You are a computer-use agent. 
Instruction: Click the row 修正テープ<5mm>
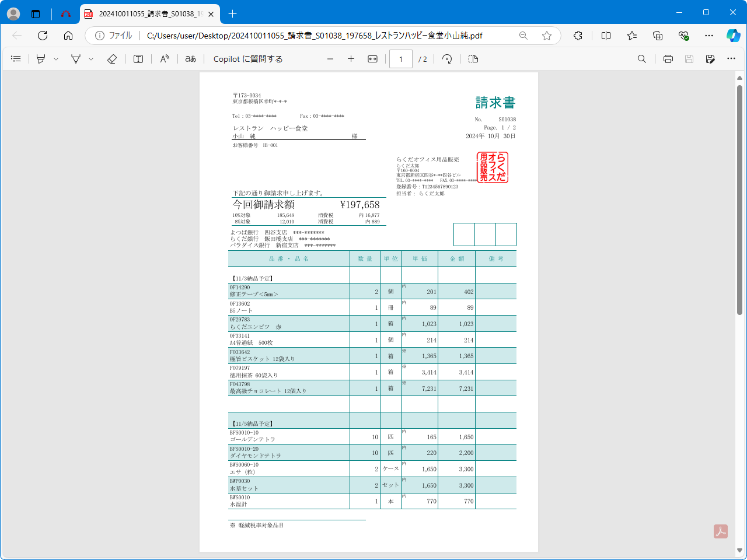tap(372, 291)
